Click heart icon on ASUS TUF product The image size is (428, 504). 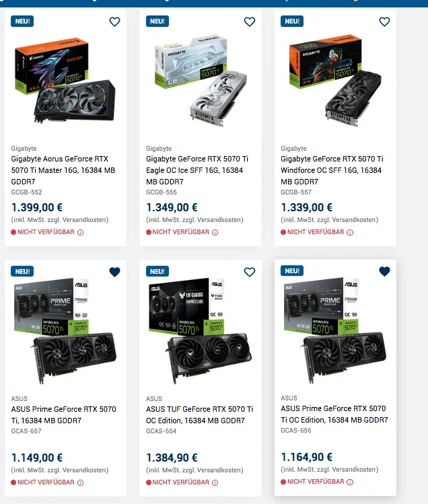250,272
